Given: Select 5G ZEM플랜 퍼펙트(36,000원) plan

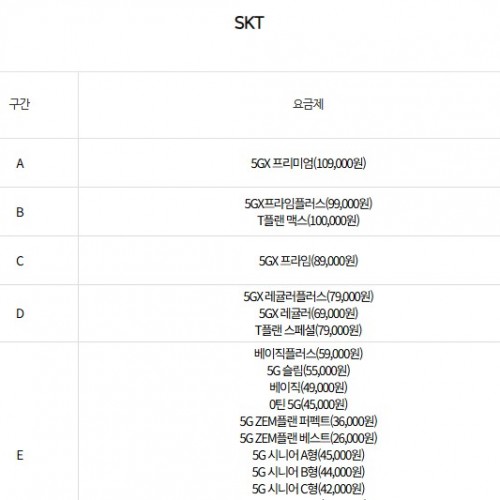Looking at the screenshot, I should 308,421.
